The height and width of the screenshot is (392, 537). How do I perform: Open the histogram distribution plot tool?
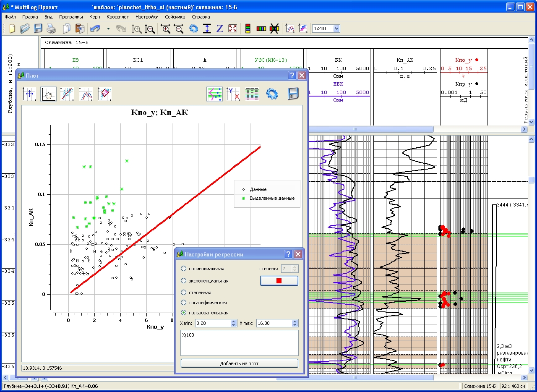pyautogui.click(x=86, y=94)
